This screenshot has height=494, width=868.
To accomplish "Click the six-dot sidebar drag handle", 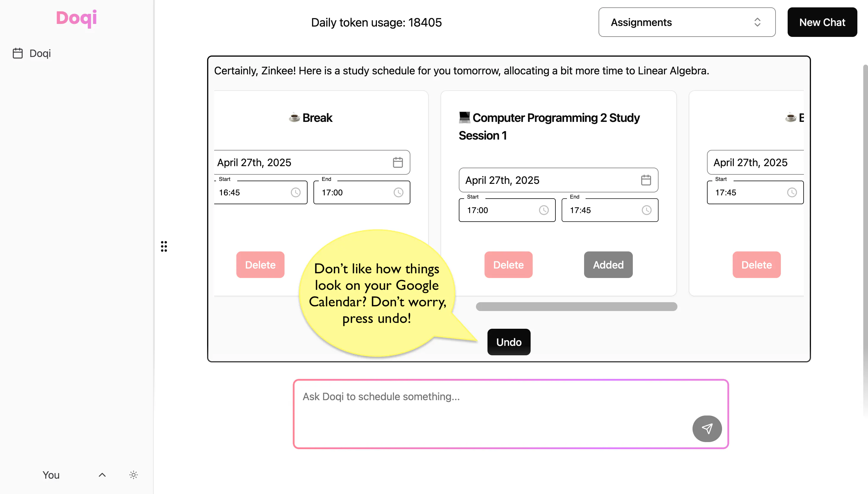I will 164,246.
